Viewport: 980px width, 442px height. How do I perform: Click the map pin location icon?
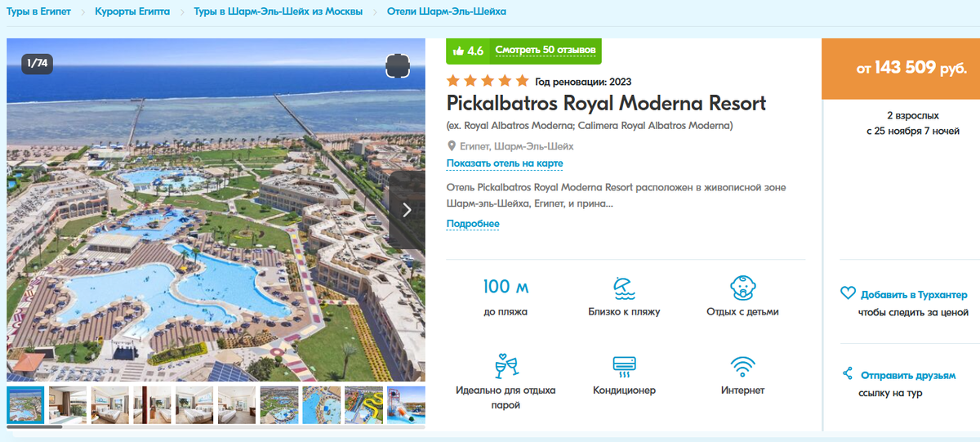(x=451, y=146)
